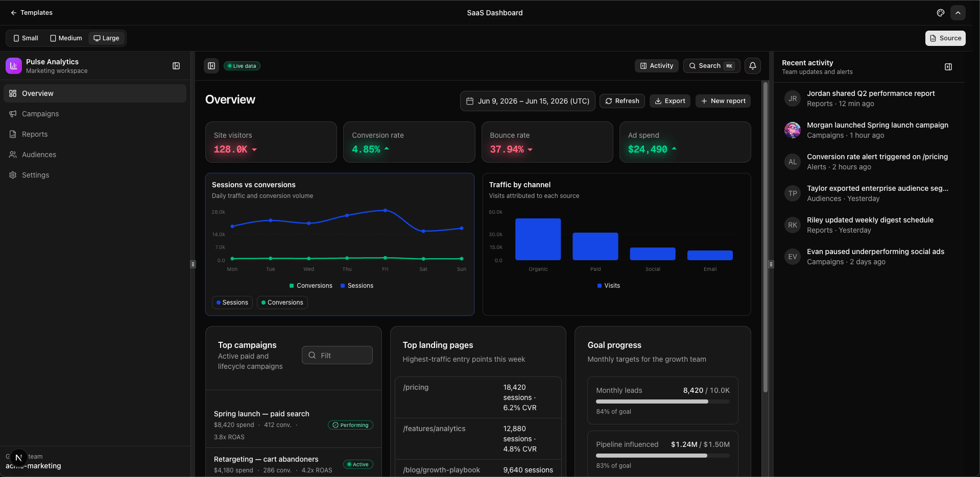Open Evan paused underperforming social ads
The height and width of the screenshot is (477, 980).
coord(869,257)
